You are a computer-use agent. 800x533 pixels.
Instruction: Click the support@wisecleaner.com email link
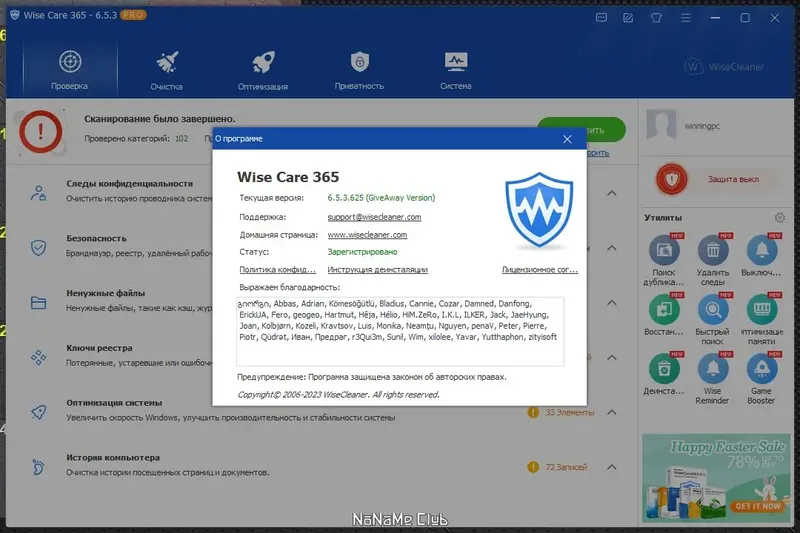[x=374, y=217]
